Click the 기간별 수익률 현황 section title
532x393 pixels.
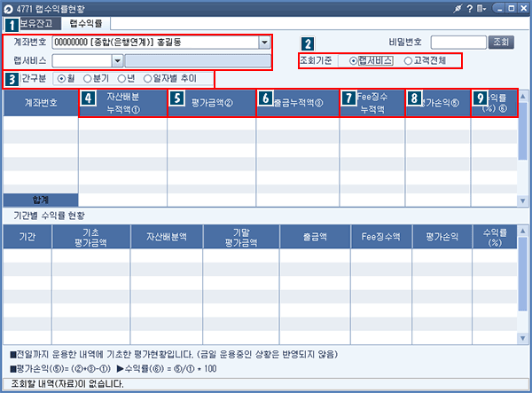click(49, 216)
